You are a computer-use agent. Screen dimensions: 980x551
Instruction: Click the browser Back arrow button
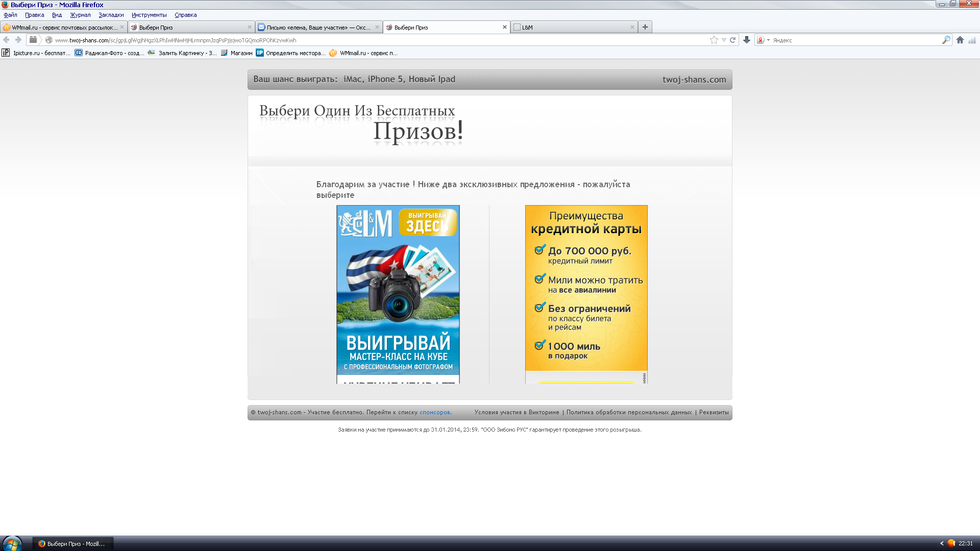coord(7,40)
